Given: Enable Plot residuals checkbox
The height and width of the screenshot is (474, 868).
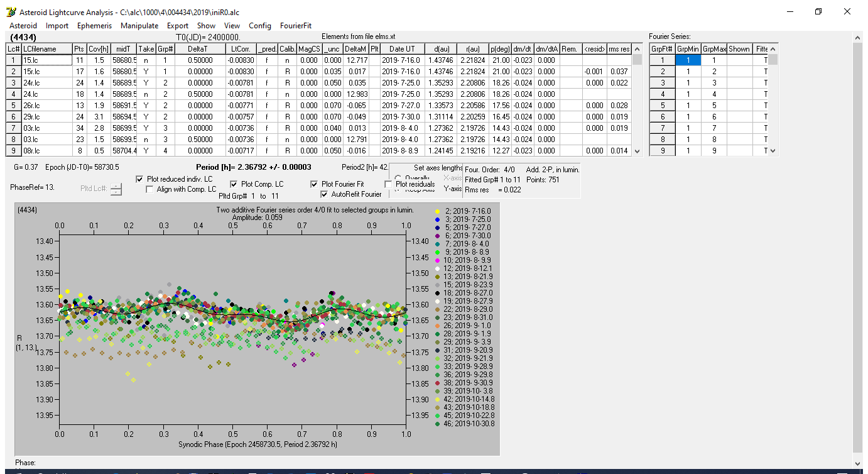Looking at the screenshot, I should [388, 184].
